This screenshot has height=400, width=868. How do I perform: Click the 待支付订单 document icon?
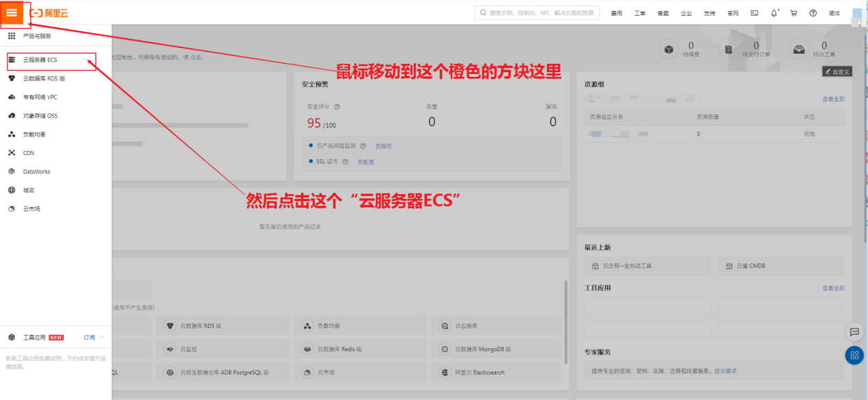729,49
